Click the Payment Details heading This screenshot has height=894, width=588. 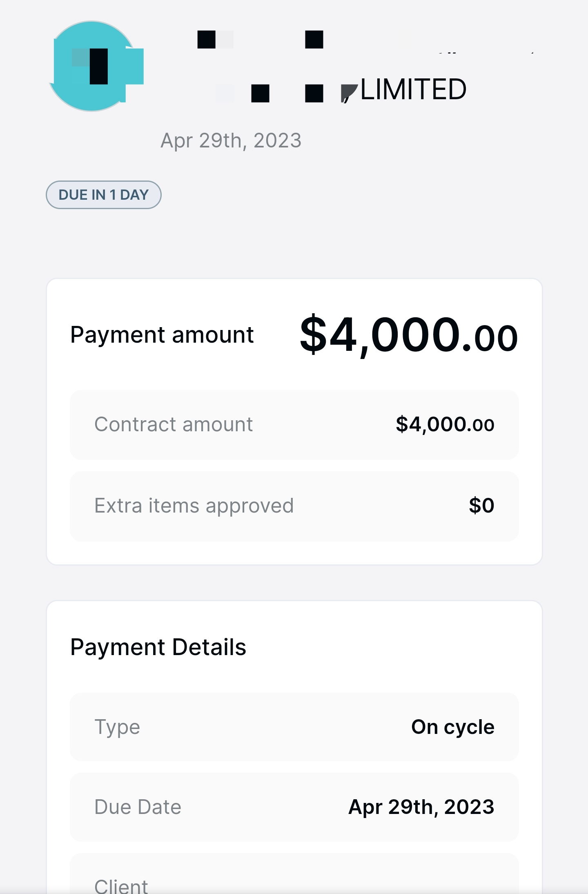point(158,647)
